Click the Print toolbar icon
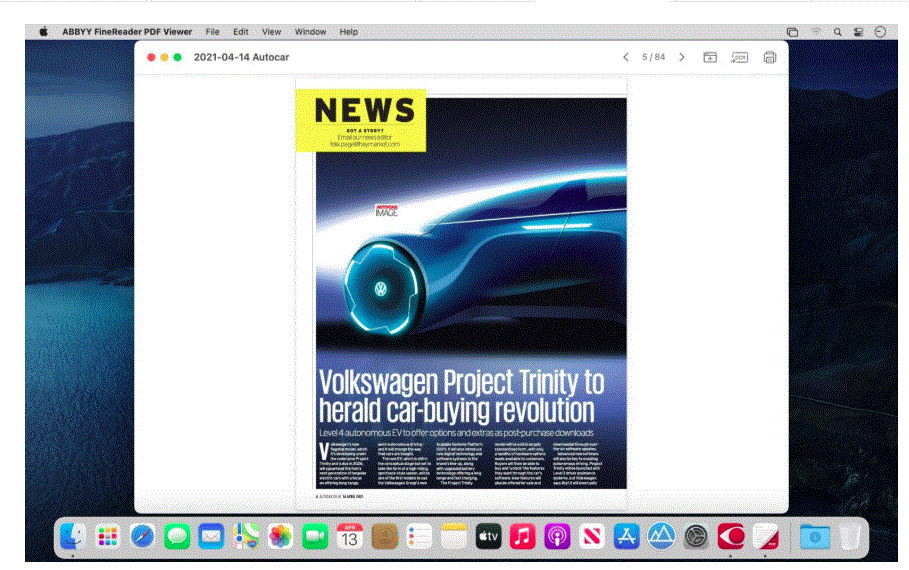Viewport: 909px width, 570px height. coord(770,57)
